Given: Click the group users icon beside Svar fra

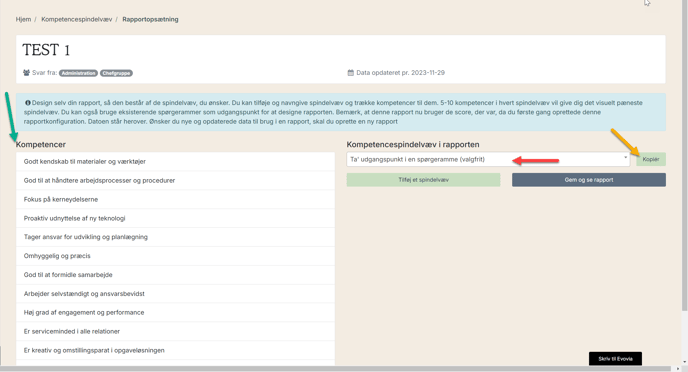Looking at the screenshot, I should (x=26, y=73).
